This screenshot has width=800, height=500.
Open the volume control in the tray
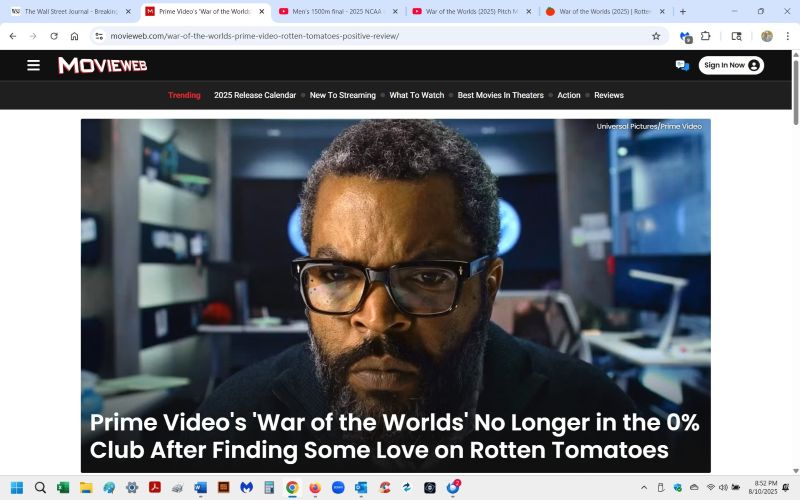[x=723, y=488]
